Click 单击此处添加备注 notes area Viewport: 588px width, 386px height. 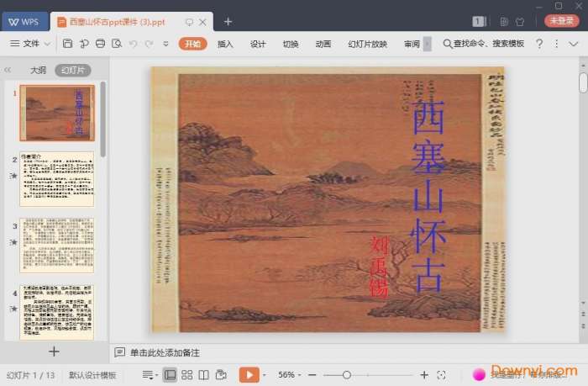pyautogui.click(x=165, y=352)
